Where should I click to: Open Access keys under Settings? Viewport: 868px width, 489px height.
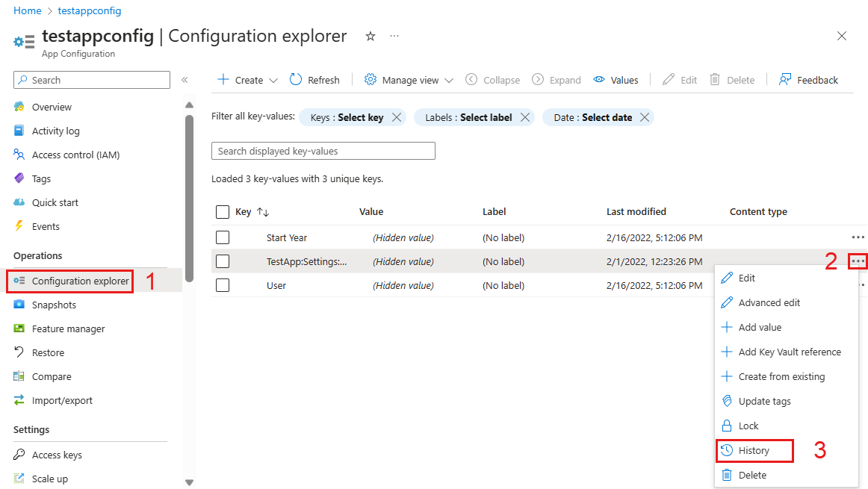pos(55,454)
